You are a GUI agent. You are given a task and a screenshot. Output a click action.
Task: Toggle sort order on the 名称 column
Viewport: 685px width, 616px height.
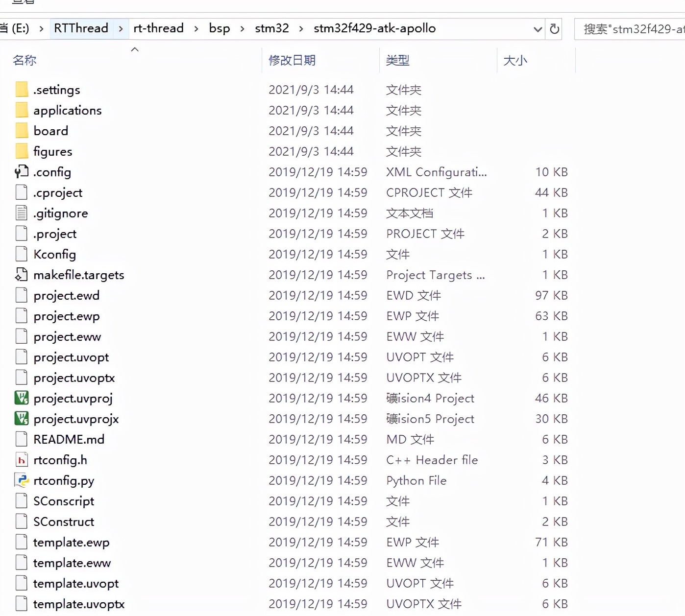(24, 60)
